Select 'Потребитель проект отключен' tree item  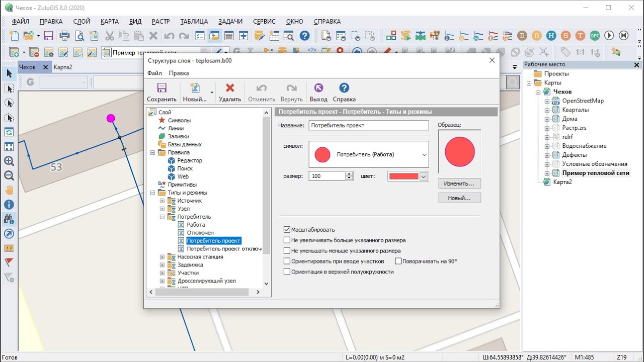click(224, 249)
